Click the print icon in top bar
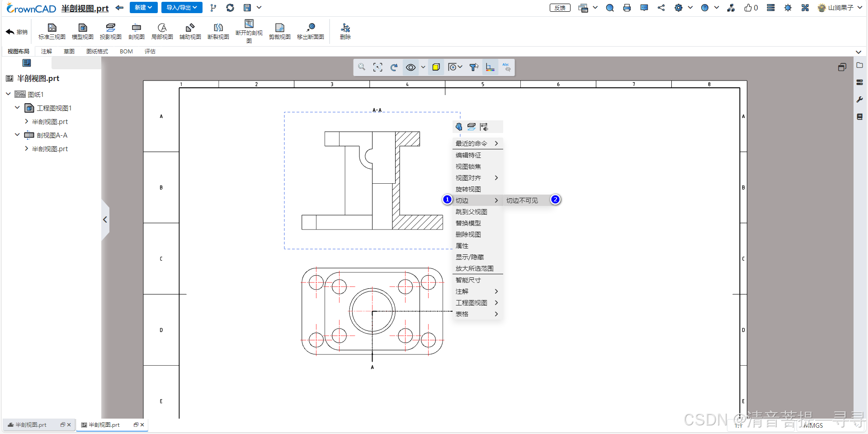 (x=627, y=8)
